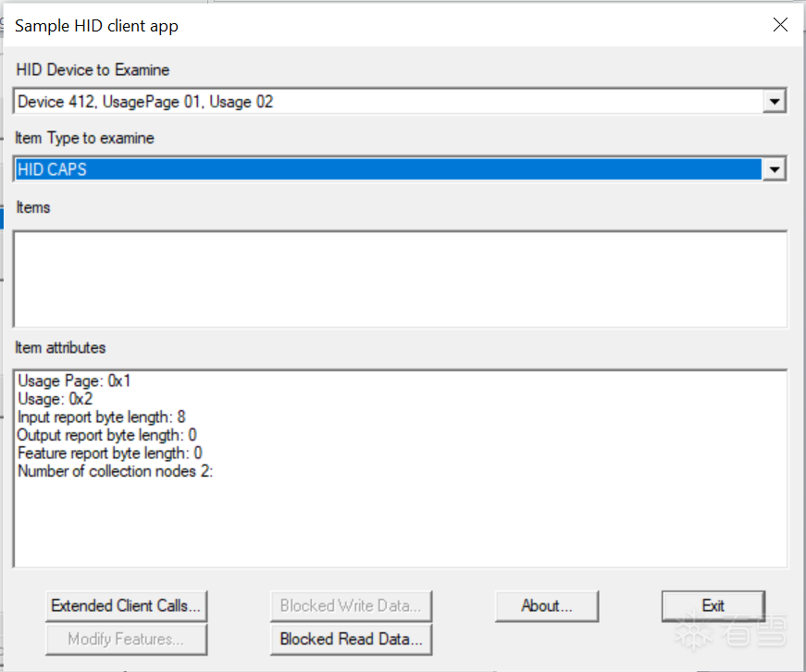Click the disabled Modify Features button

(126, 639)
